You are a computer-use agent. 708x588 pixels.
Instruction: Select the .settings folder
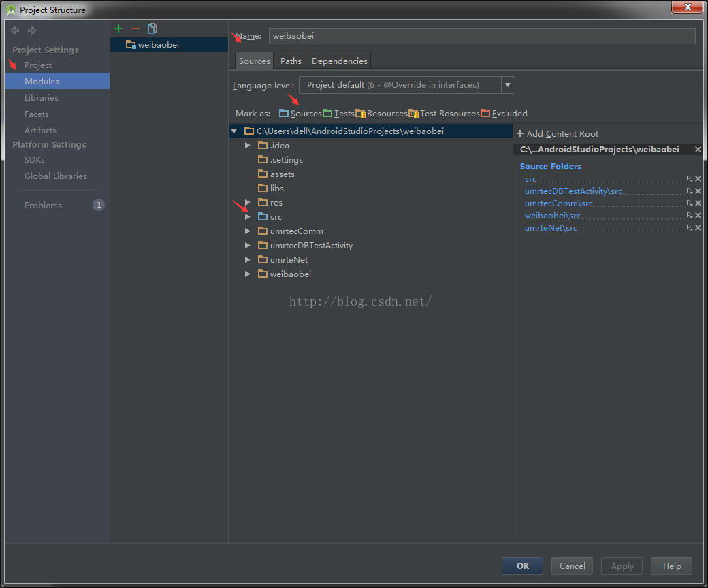(x=280, y=160)
